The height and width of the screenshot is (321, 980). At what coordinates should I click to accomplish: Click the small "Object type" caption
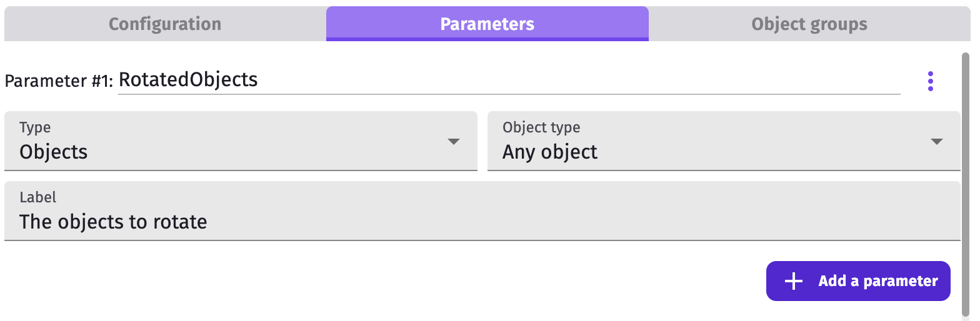point(541,127)
